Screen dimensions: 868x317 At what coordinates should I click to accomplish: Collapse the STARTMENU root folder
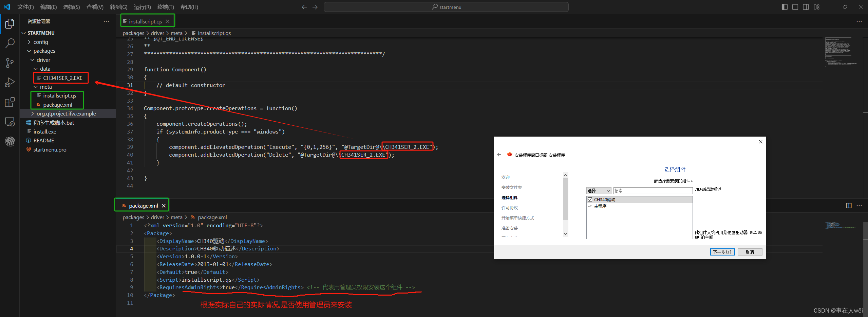(24, 33)
